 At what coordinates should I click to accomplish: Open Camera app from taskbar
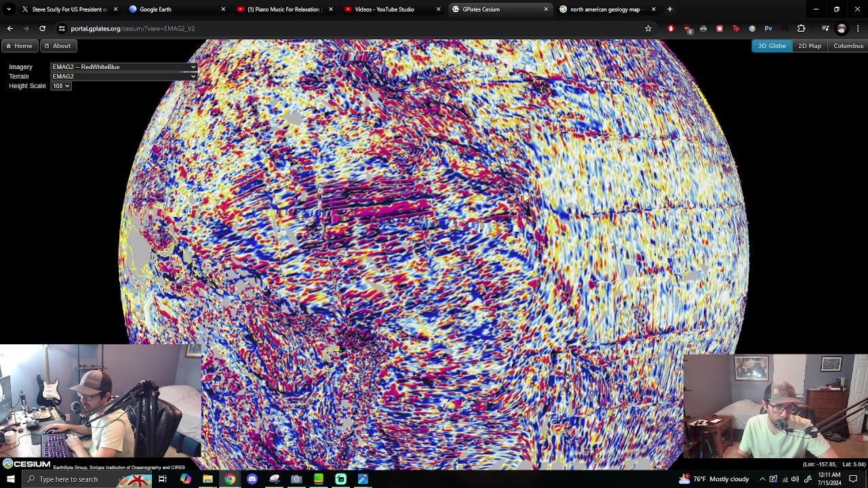click(296, 479)
